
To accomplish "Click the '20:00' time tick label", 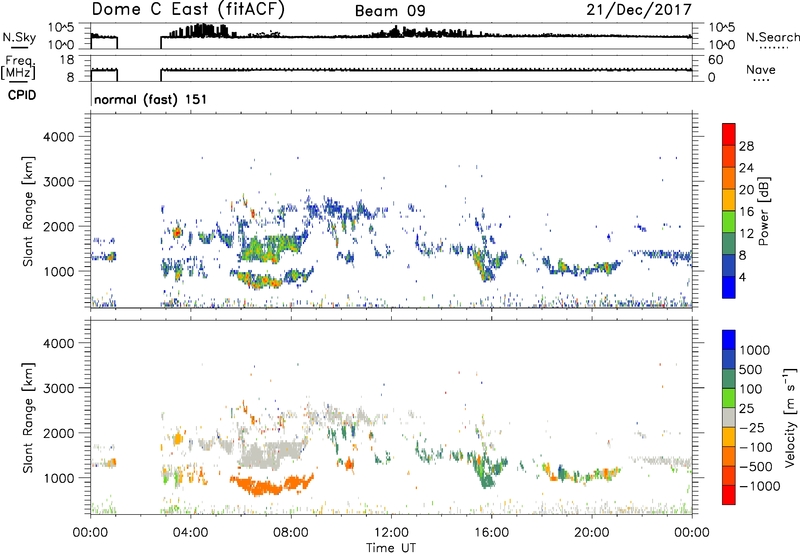I will coord(592,533).
